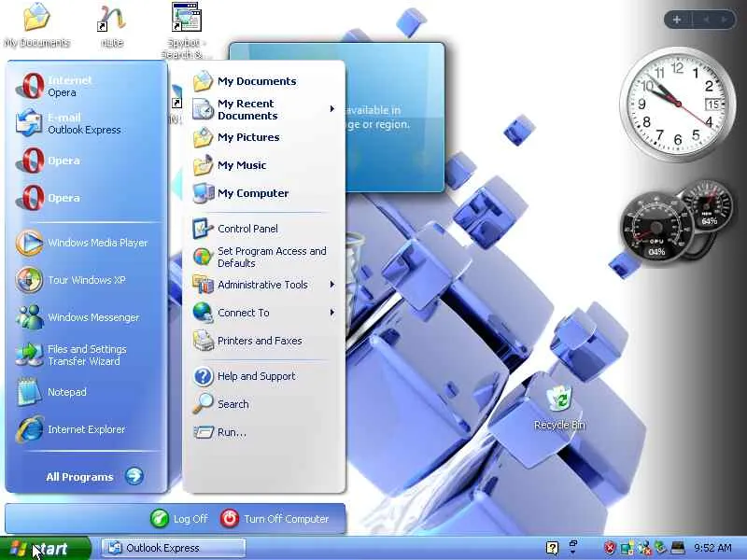Open My Pictures folder
The width and height of the screenshot is (747, 560).
click(263, 137)
